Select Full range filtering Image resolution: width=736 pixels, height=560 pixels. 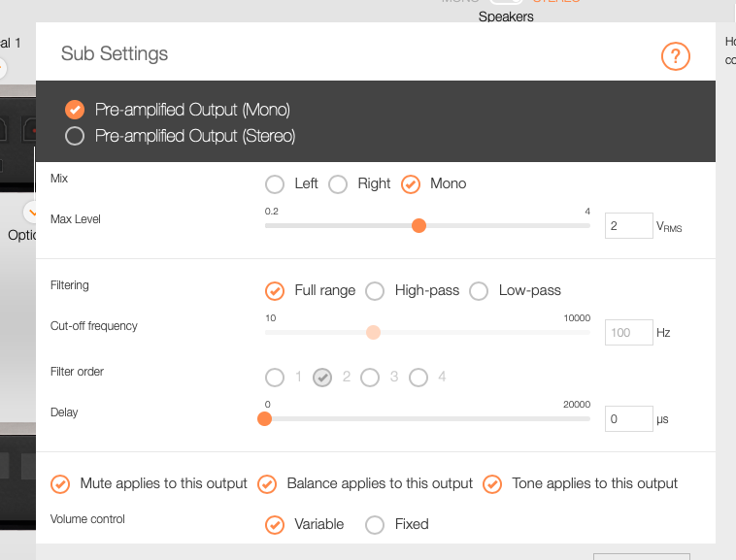tap(275, 291)
